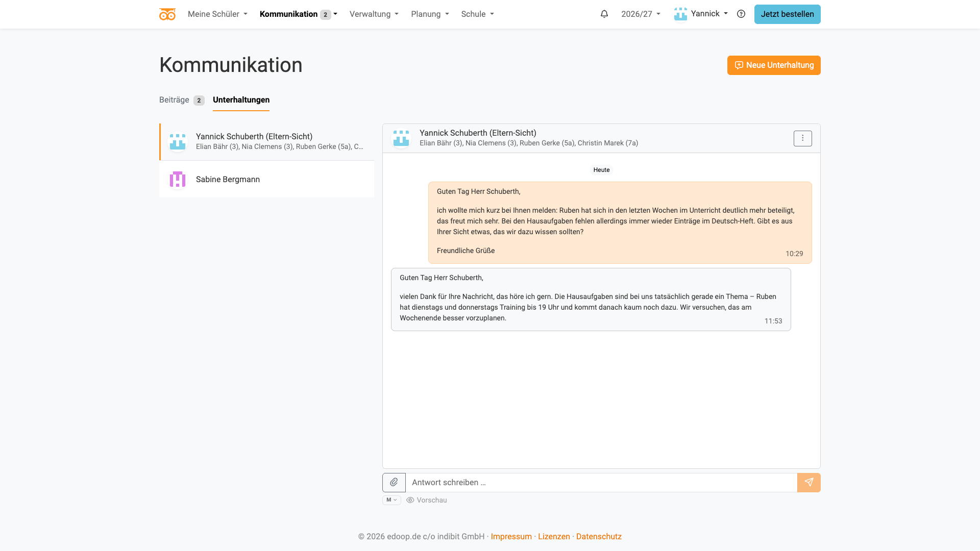Switch to the Beiträge tab
This screenshot has width=980, height=551.
click(182, 100)
